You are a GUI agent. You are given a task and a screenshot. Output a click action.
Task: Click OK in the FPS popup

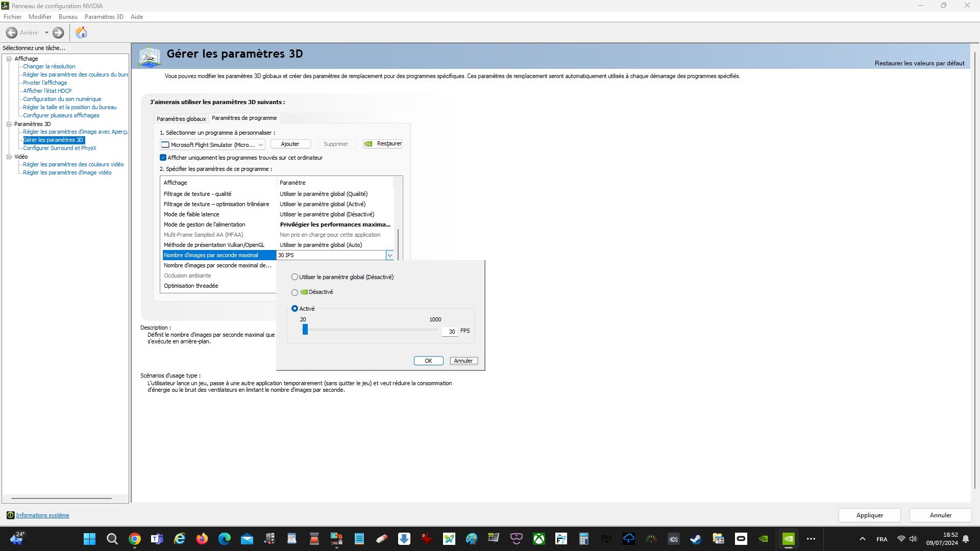pos(428,361)
